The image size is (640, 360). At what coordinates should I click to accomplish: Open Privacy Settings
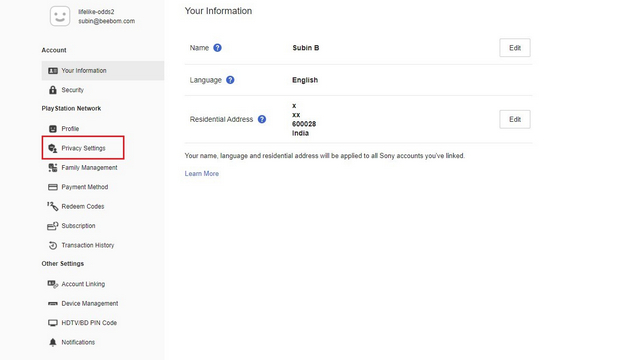pyautogui.click(x=83, y=148)
